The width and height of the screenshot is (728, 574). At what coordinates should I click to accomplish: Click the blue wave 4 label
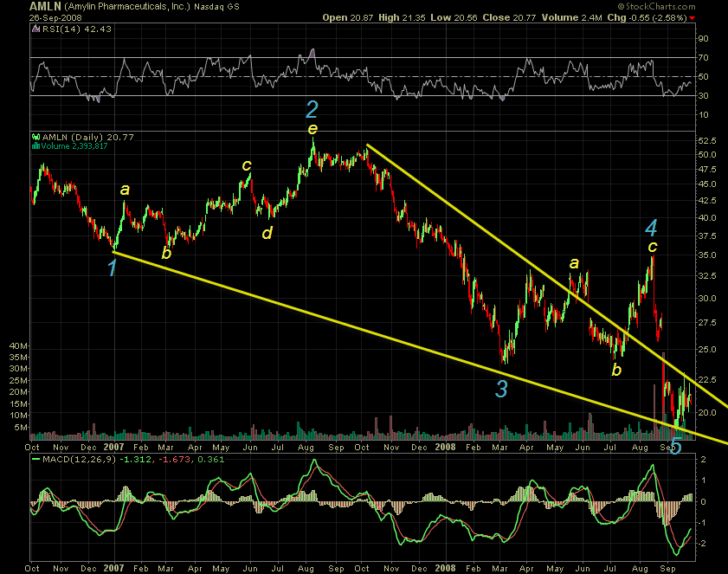tap(652, 228)
